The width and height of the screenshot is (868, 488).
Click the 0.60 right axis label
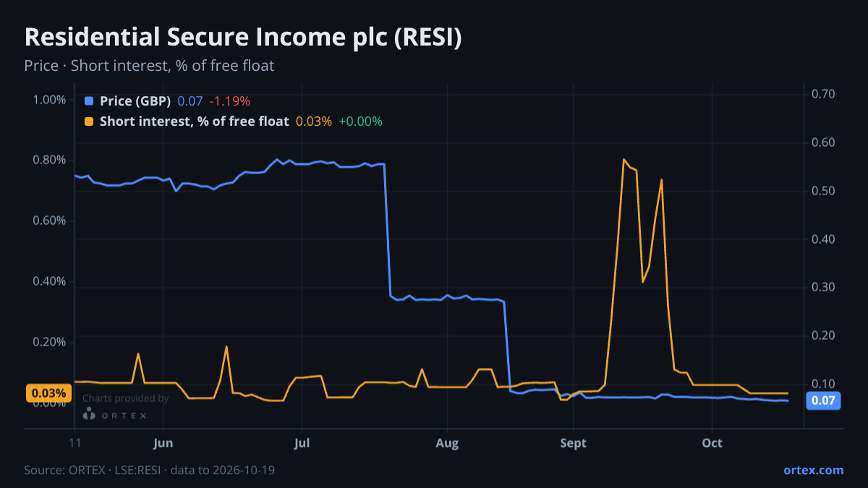coord(824,142)
